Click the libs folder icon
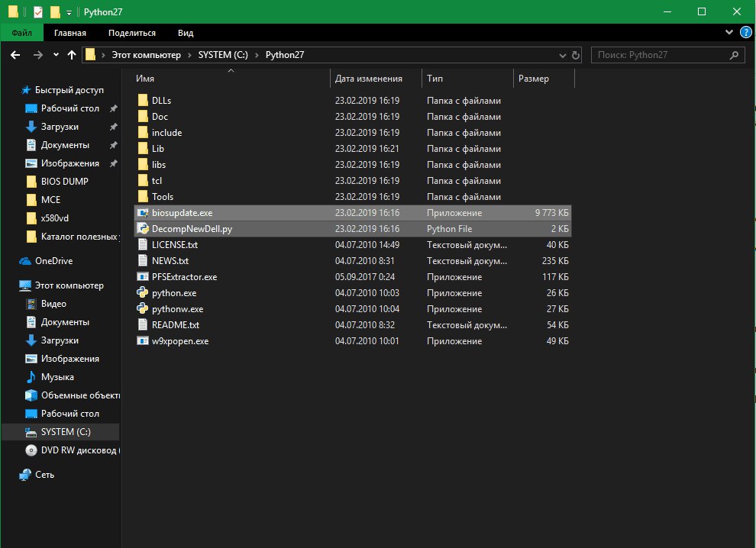Screen dimensions: 756x548 coord(143,164)
